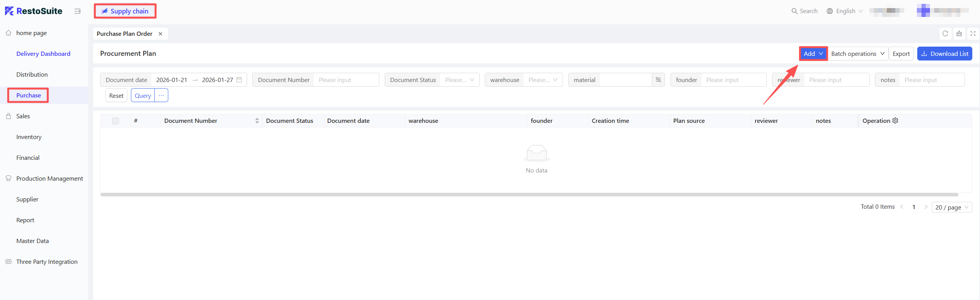Click the fullscreen expand icon

pyautogui.click(x=973, y=34)
